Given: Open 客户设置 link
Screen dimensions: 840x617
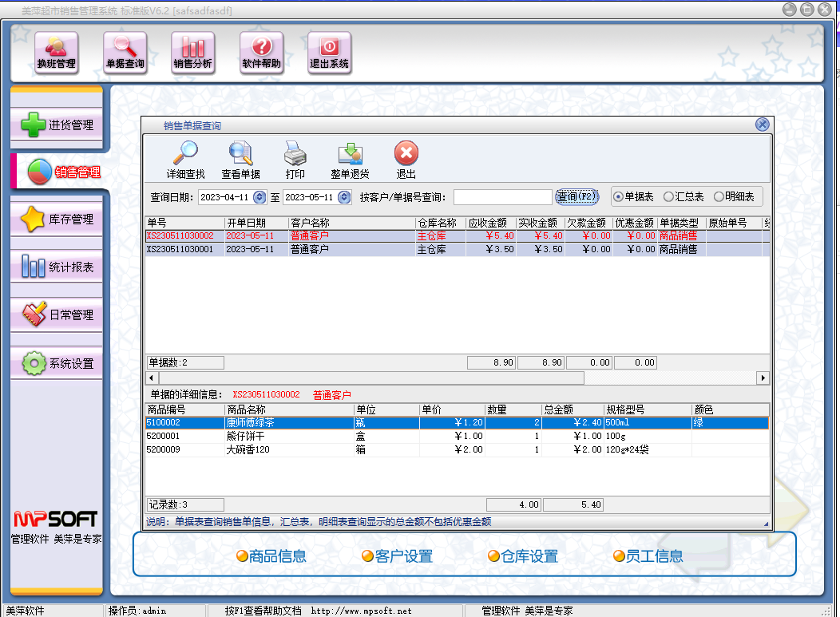Looking at the screenshot, I should 398,556.
